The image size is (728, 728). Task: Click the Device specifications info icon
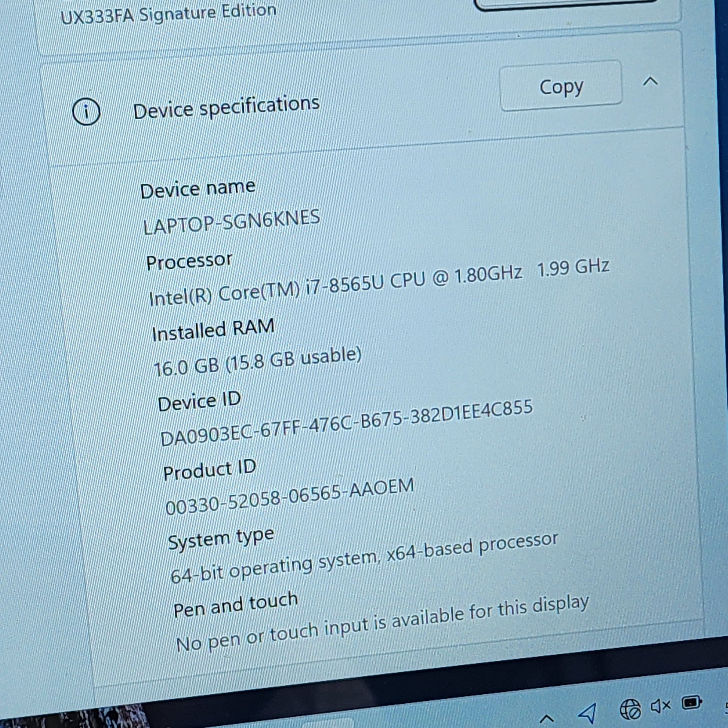coord(86,112)
